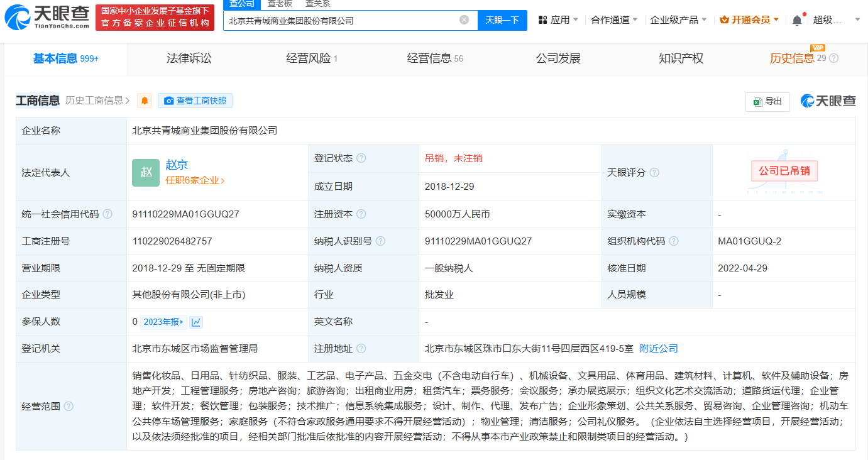This screenshot has height=460, width=868.
Task: Click the TianYanCha logo in the header
Action: (46, 18)
